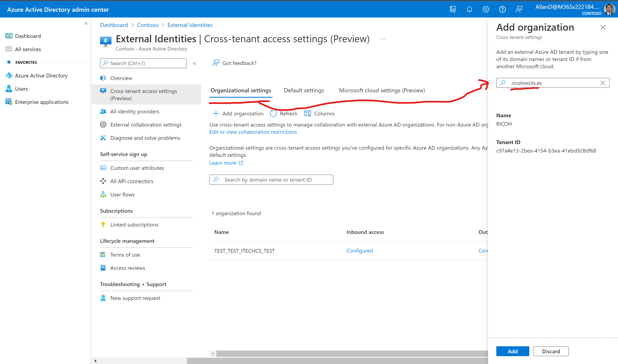Go to Dashboard breadcrumb link
Viewport: 618px width, 364px height.
[114, 25]
